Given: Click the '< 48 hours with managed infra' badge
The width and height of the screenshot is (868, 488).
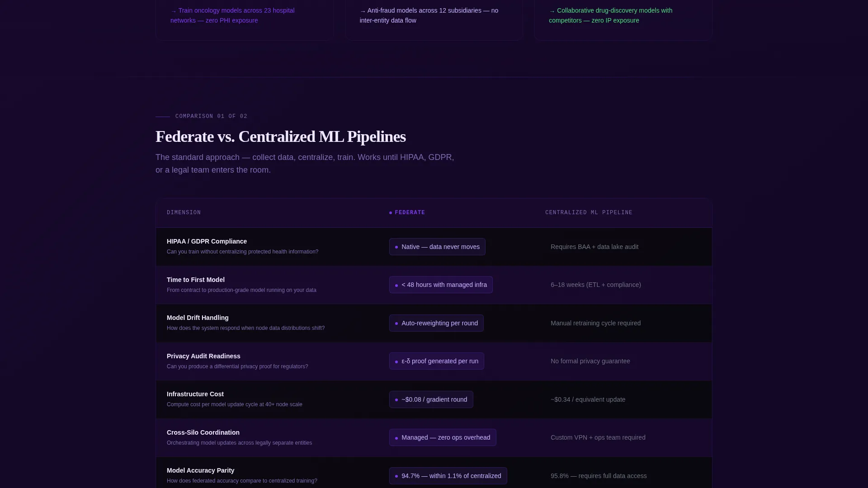Looking at the screenshot, I should click(x=441, y=285).
